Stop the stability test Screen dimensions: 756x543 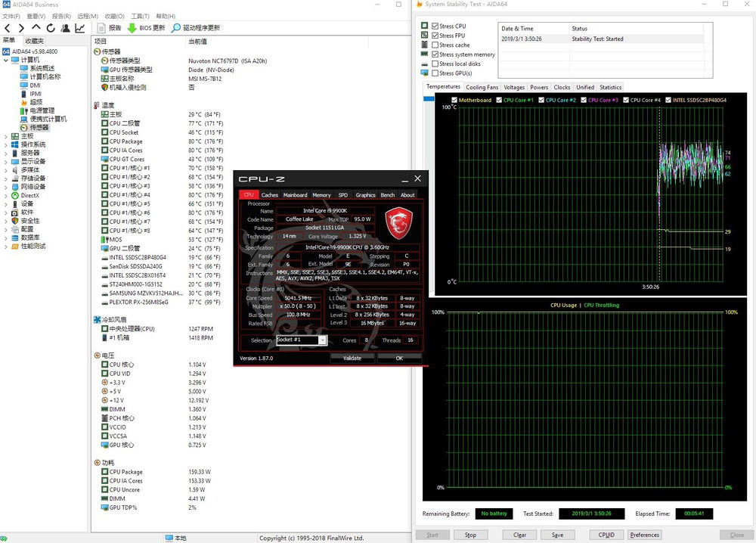click(x=470, y=535)
